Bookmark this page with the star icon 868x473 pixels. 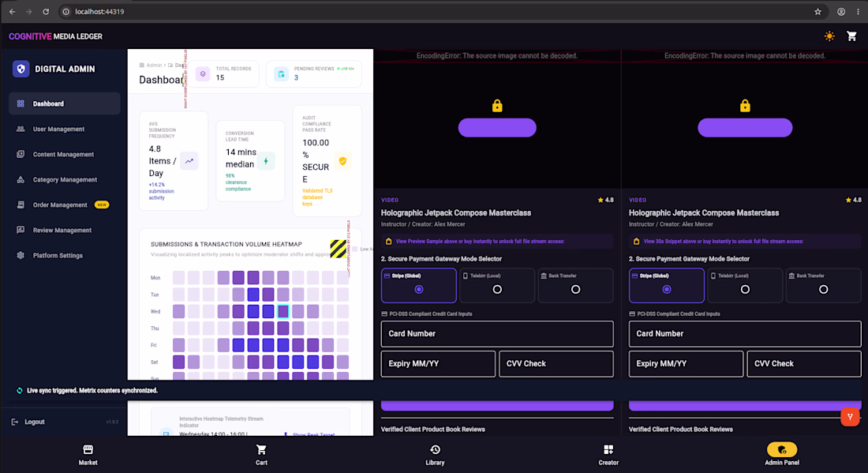(817, 12)
